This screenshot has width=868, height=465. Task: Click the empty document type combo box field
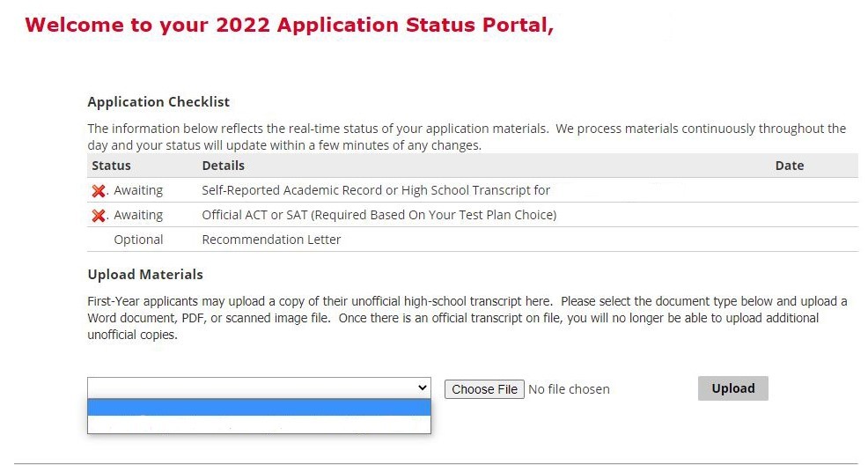click(251, 387)
